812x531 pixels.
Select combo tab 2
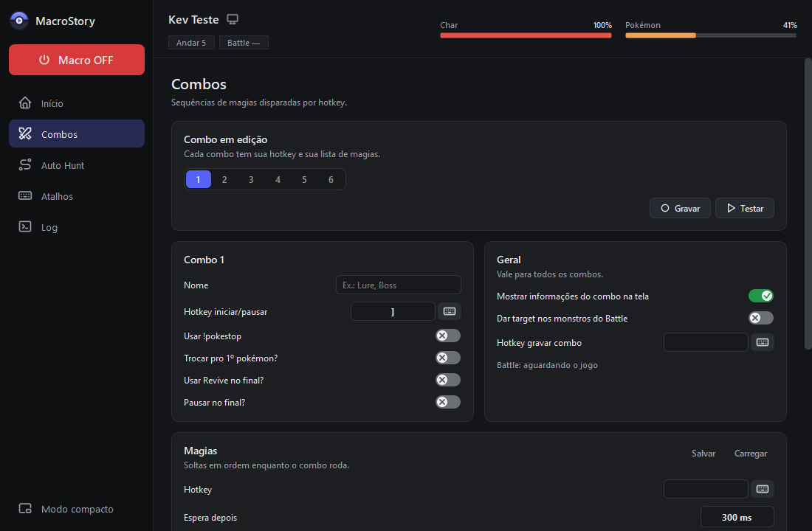(x=224, y=180)
